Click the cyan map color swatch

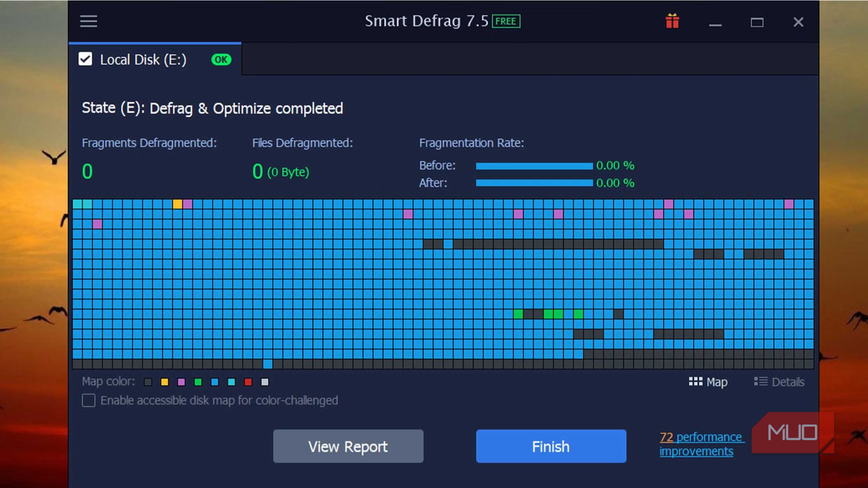[231, 382]
